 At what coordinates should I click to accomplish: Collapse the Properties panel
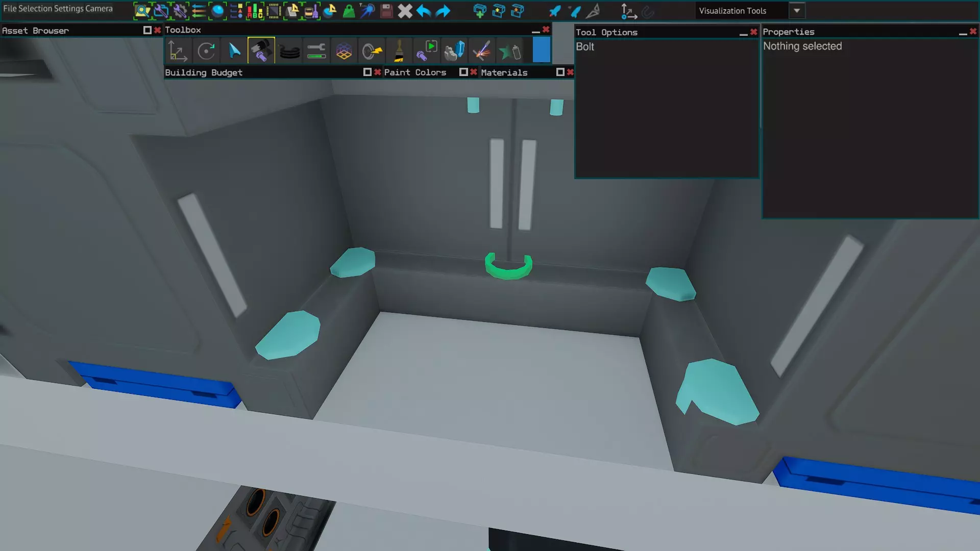pyautogui.click(x=962, y=32)
